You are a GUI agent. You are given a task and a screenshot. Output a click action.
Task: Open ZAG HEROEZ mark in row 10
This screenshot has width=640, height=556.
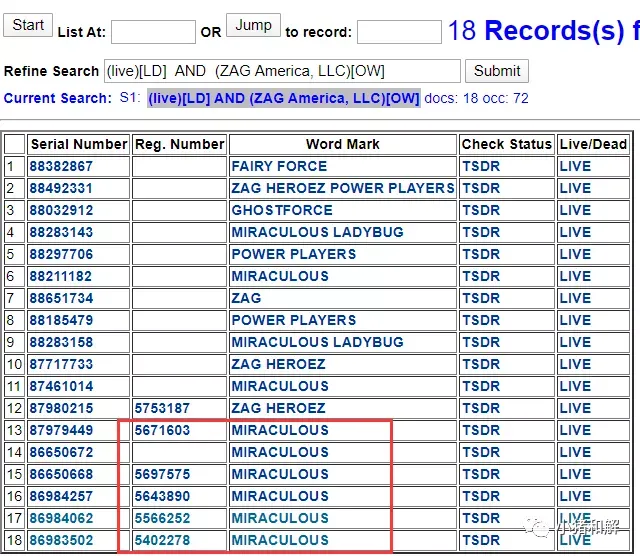(278, 365)
